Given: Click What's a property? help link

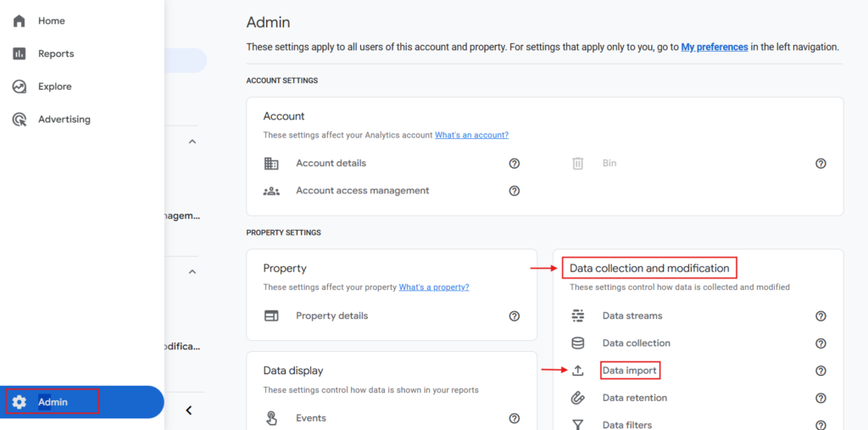Looking at the screenshot, I should click(434, 288).
